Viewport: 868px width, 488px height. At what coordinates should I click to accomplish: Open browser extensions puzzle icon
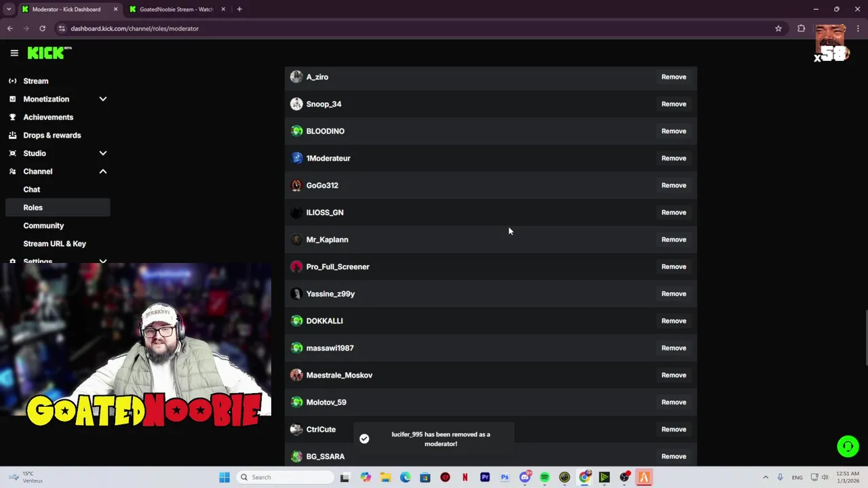tap(802, 28)
